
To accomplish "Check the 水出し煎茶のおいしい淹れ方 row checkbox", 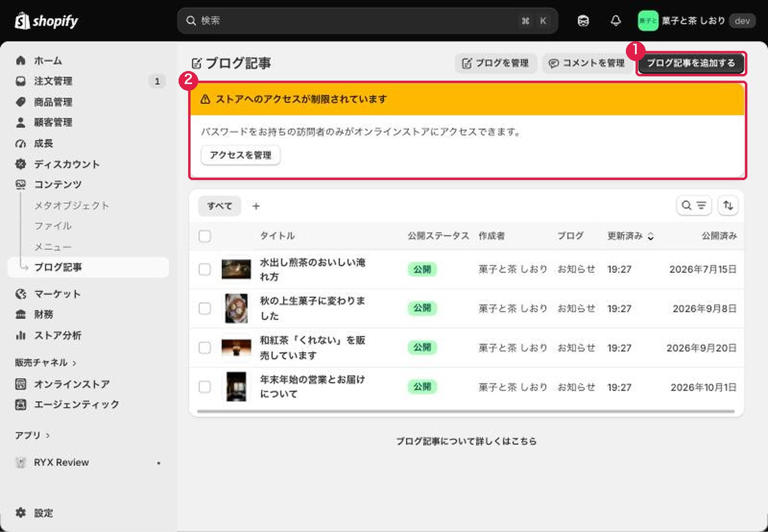I will (x=205, y=269).
